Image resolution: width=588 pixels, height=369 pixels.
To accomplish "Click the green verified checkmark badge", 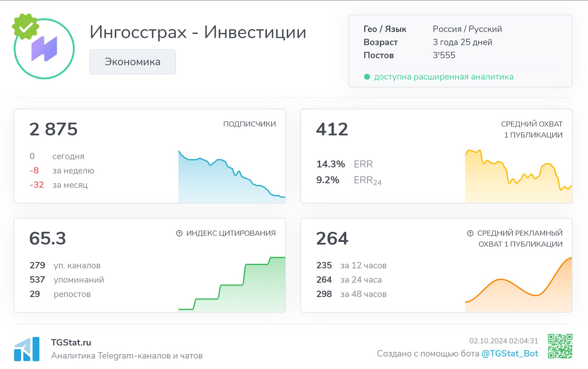I will click(x=25, y=26).
